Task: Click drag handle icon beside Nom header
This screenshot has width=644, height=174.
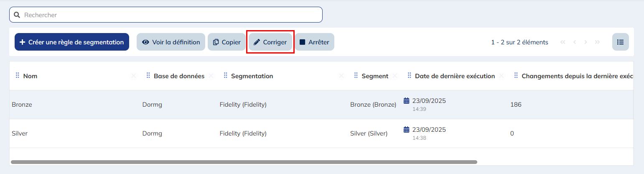Action: [x=18, y=76]
